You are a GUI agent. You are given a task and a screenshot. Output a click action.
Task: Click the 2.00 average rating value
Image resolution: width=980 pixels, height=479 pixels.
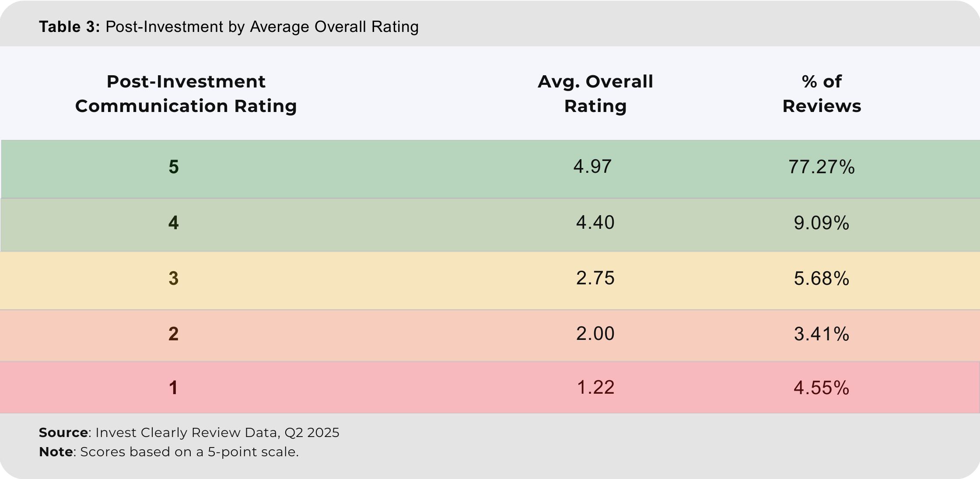(x=595, y=334)
